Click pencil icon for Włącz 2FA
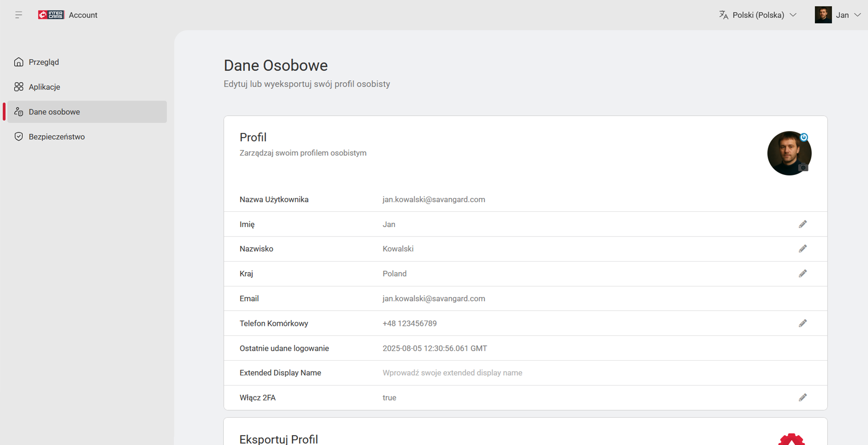This screenshot has width=868, height=445. [802, 398]
